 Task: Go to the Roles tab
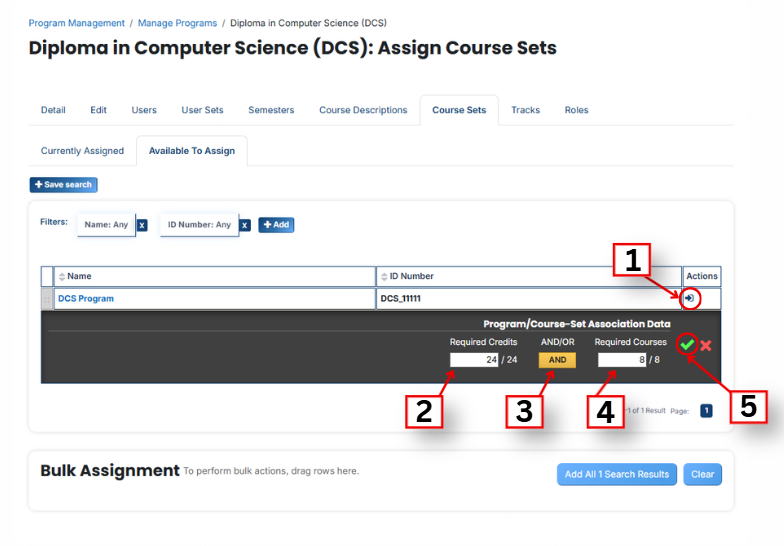(x=576, y=110)
